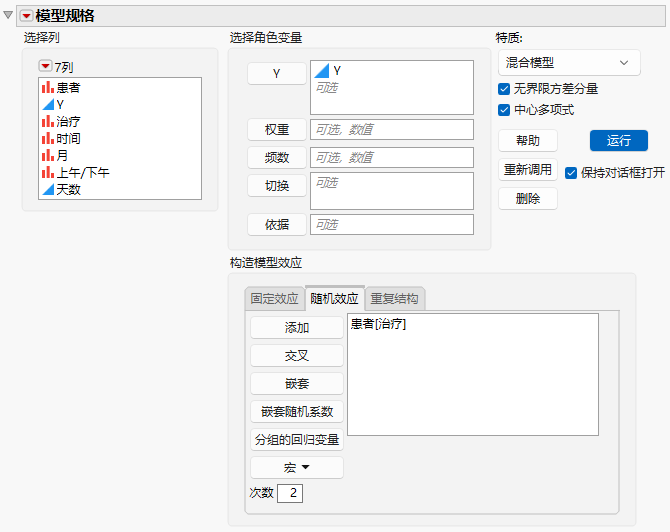Assign the column using the Y role button
This screenshot has height=532, width=670.
tap(276, 73)
